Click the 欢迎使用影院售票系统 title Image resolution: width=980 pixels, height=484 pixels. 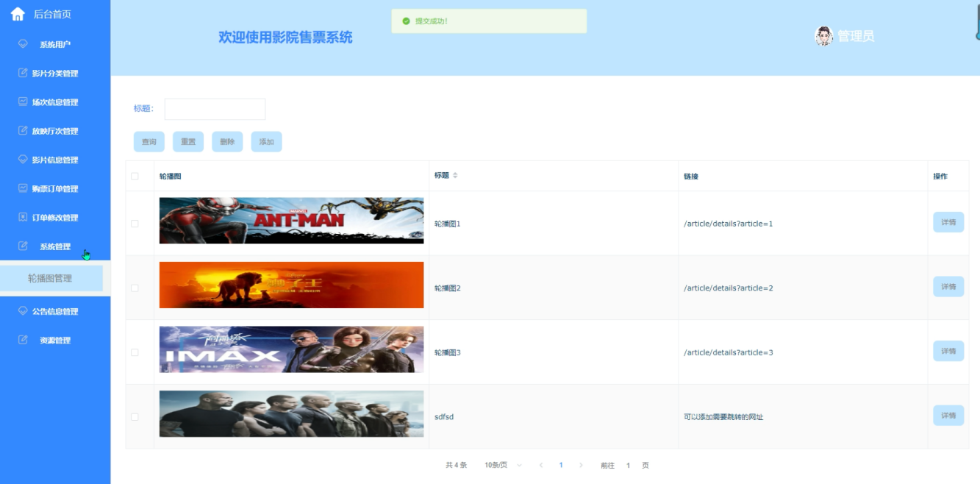click(285, 37)
